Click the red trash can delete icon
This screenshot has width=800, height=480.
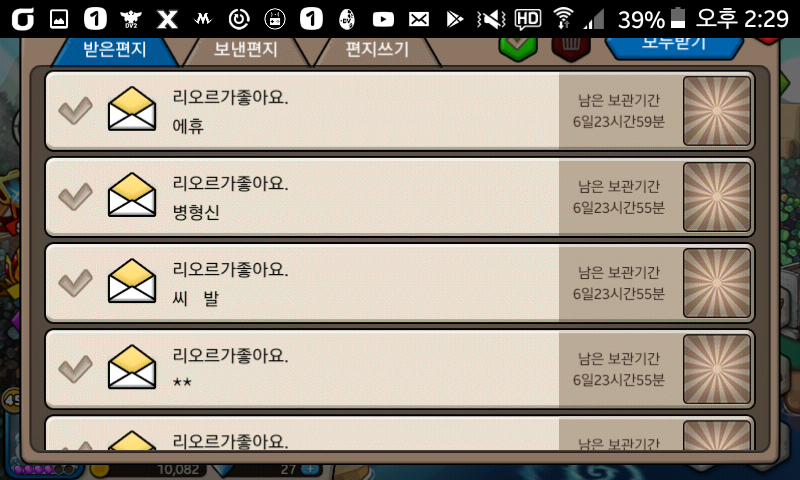(571, 49)
